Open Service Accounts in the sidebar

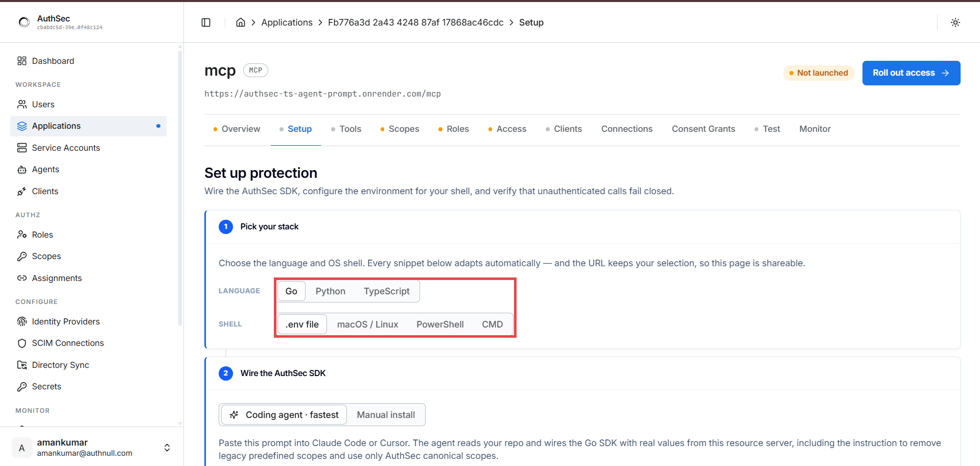pyautogui.click(x=88, y=148)
